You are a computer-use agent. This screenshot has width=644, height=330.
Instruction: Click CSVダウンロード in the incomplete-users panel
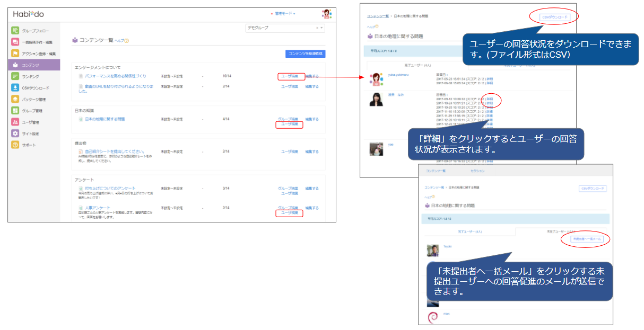coord(593,189)
